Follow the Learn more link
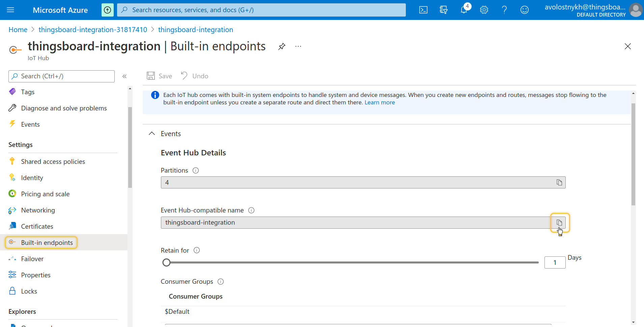Image resolution: width=644 pixels, height=327 pixels. point(380,102)
